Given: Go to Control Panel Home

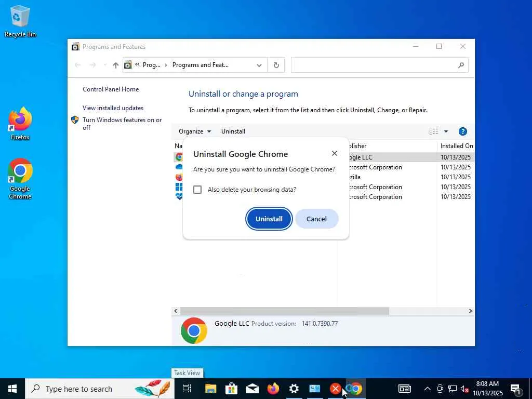Looking at the screenshot, I should [111, 89].
